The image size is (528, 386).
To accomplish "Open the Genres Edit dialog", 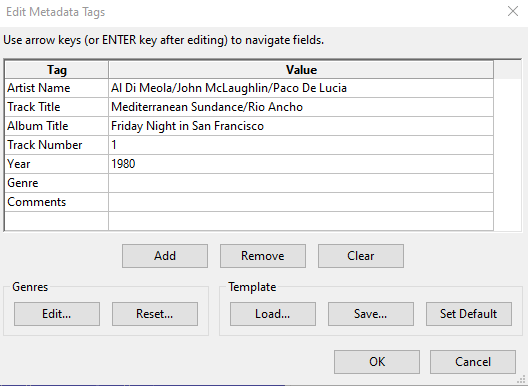I will 57,314.
